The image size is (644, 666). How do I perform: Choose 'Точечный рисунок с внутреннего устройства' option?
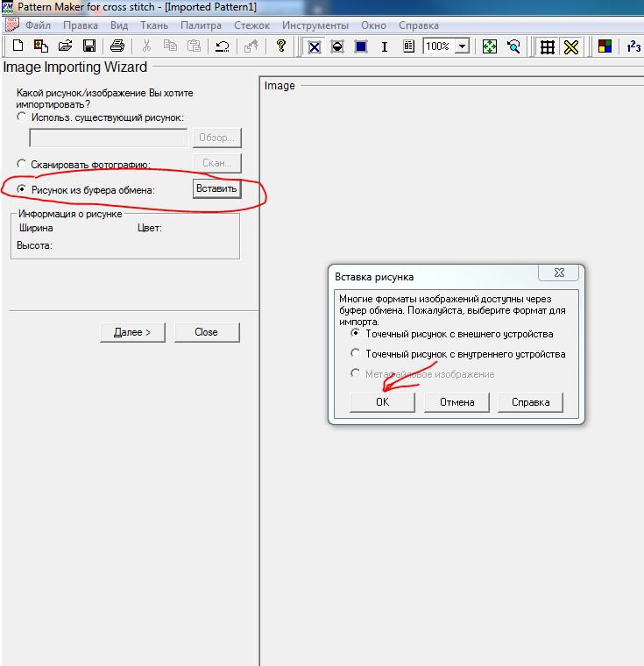point(355,354)
